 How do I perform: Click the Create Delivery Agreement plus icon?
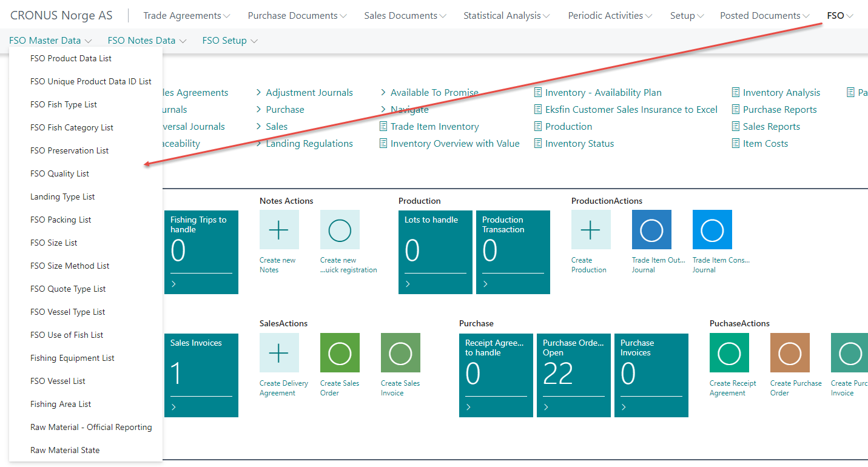click(x=279, y=353)
